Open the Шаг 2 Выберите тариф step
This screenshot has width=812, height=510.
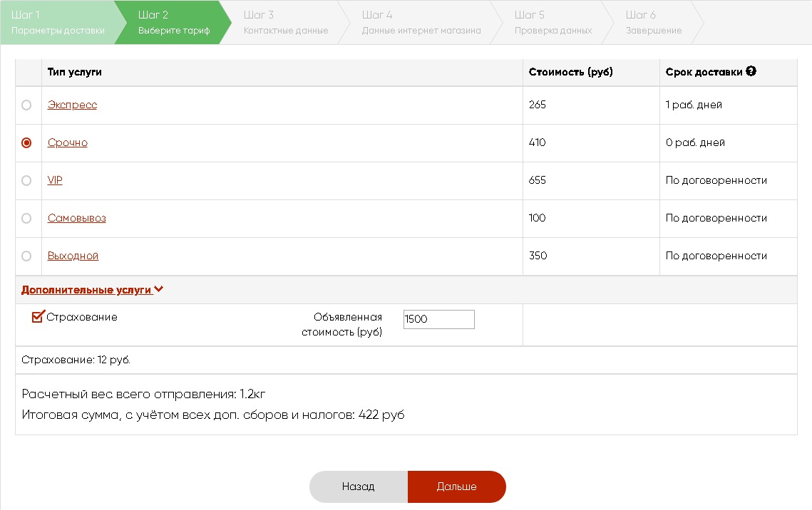pyautogui.click(x=174, y=22)
